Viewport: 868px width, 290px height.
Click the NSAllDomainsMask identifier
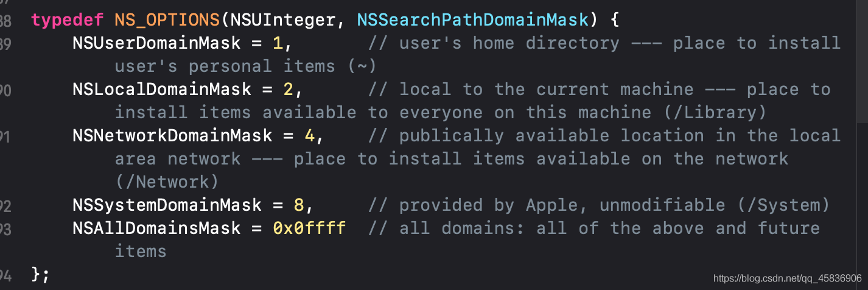coord(156,228)
